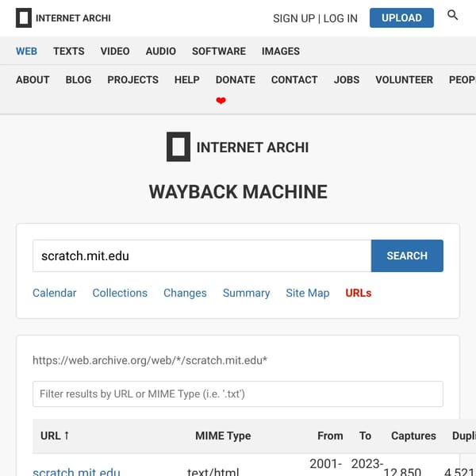Image resolution: width=476 pixels, height=476 pixels.
Task: Open the Volunteer menu item
Action: (404, 80)
